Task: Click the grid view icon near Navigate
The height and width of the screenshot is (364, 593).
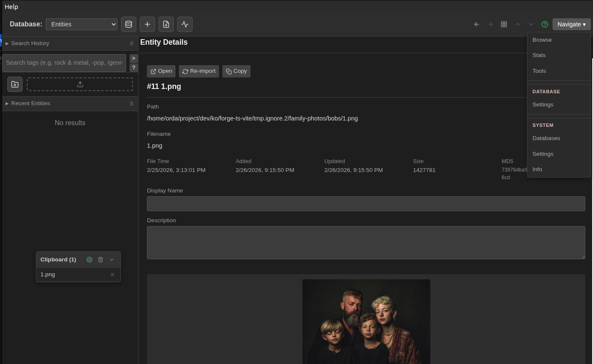Action: pyautogui.click(x=504, y=24)
